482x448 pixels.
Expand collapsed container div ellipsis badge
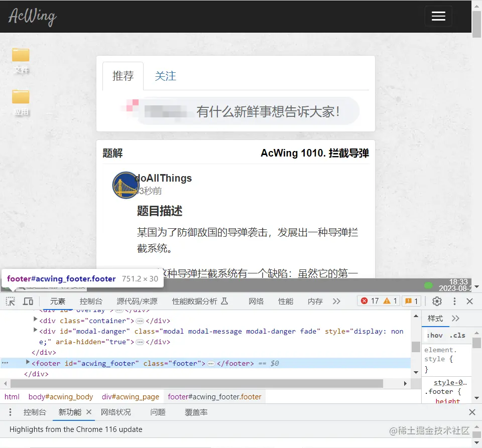(x=140, y=321)
